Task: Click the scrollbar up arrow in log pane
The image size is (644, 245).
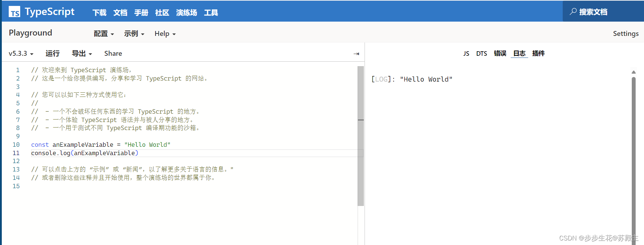Action: [634, 72]
